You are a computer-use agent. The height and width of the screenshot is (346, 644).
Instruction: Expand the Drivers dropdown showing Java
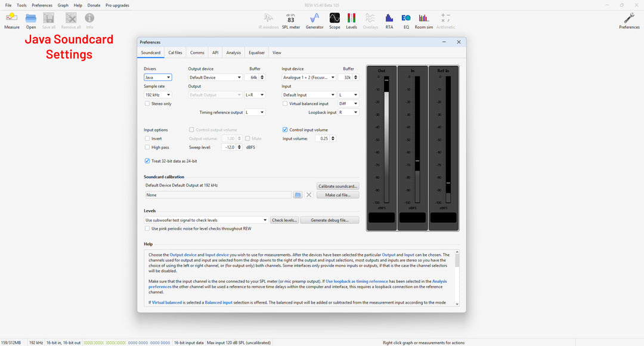coord(157,78)
